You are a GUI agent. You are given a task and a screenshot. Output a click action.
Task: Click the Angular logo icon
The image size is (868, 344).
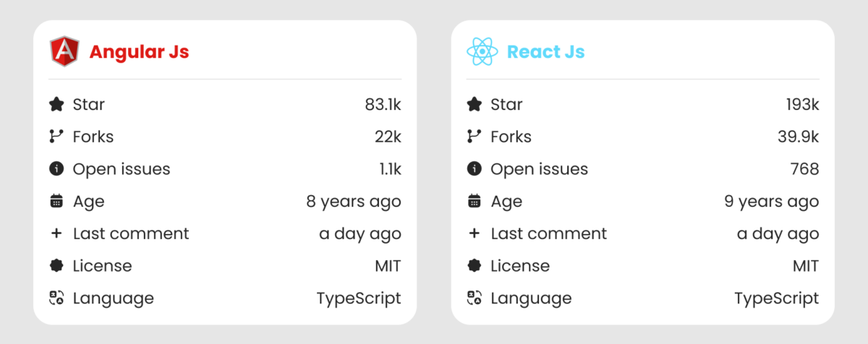(64, 52)
